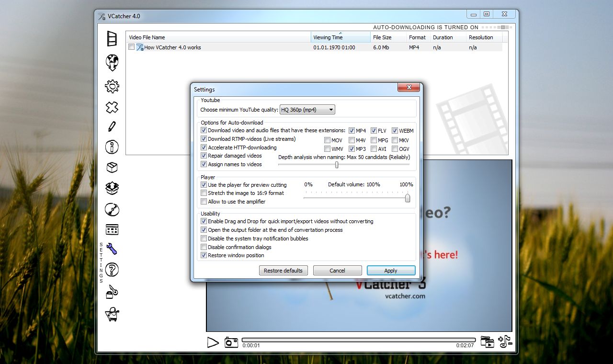Screen dimensions: 613x364
Task: Enable the AVI extension checkbox
Action: click(x=374, y=149)
